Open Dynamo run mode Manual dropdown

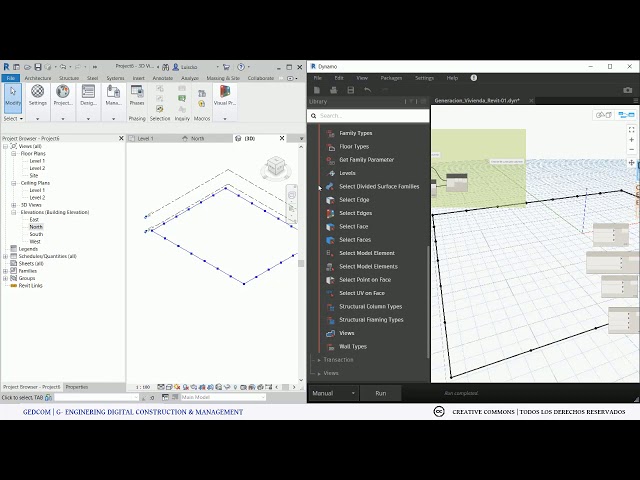click(x=333, y=393)
